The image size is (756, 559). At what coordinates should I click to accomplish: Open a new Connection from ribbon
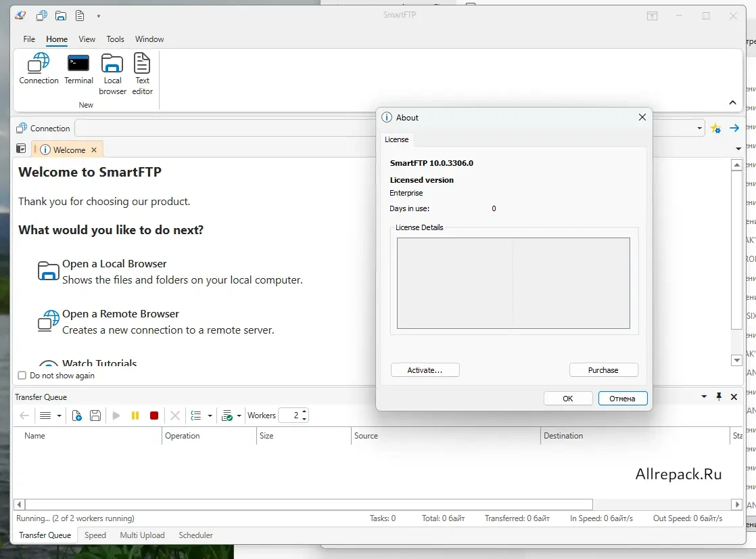39,68
